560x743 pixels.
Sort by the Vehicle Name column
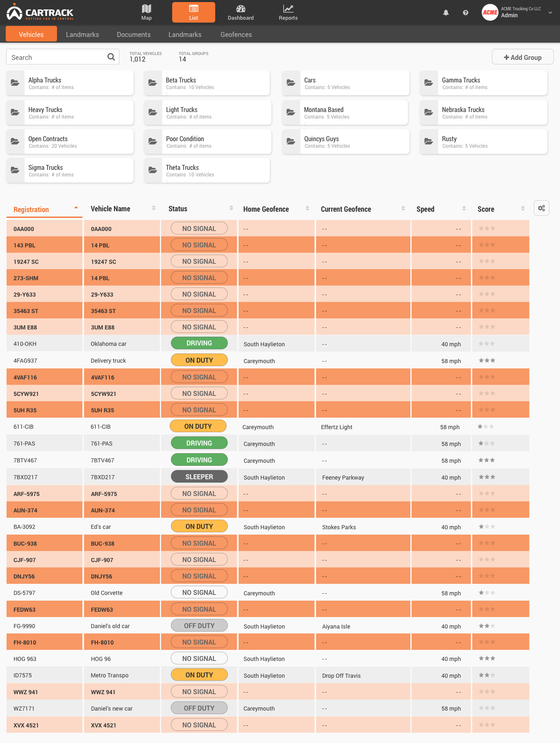point(110,209)
